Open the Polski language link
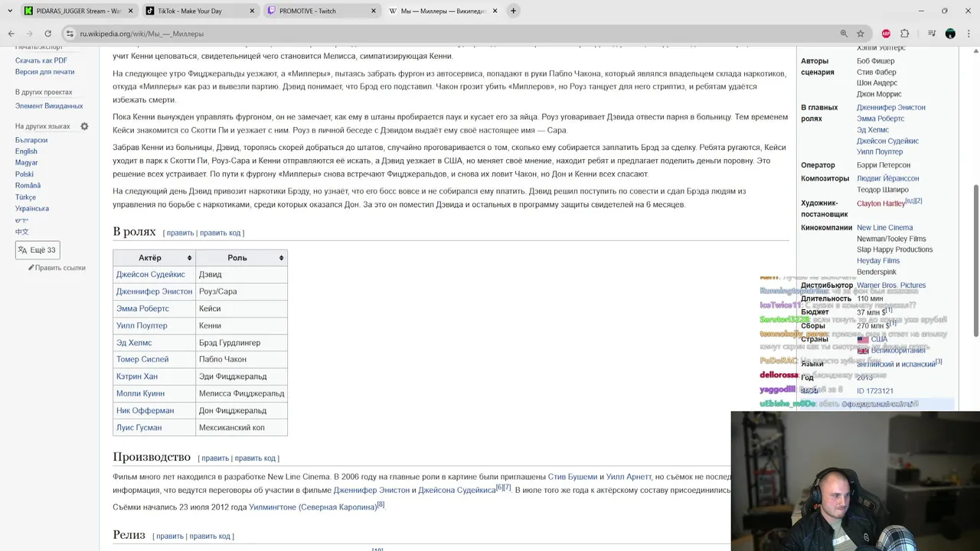The image size is (980, 551). 24,174
